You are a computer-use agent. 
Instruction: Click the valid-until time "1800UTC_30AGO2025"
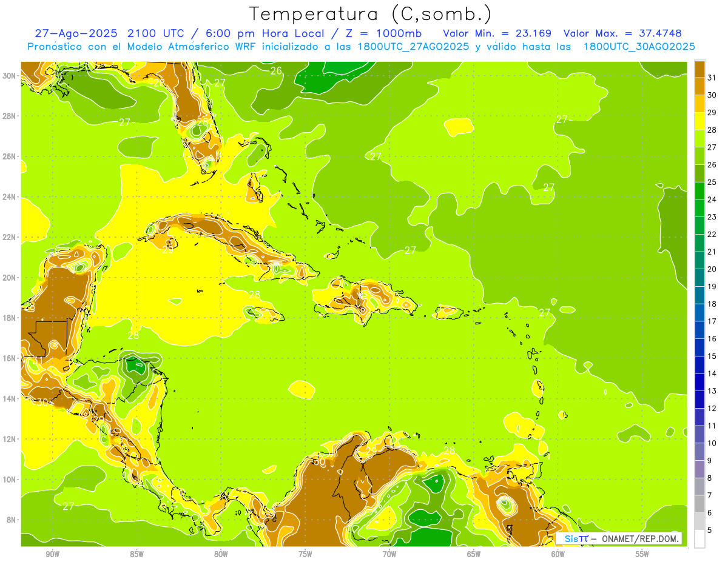pyautogui.click(x=639, y=47)
